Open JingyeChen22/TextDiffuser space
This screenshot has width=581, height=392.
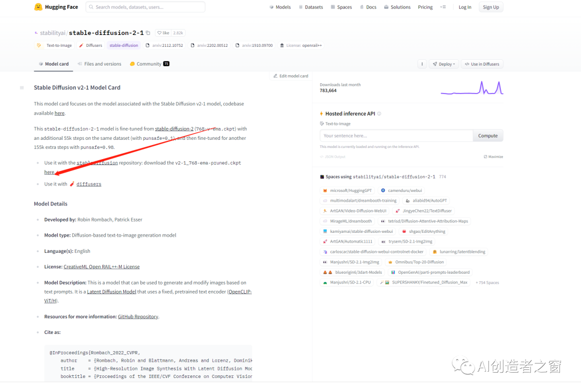pos(423,211)
